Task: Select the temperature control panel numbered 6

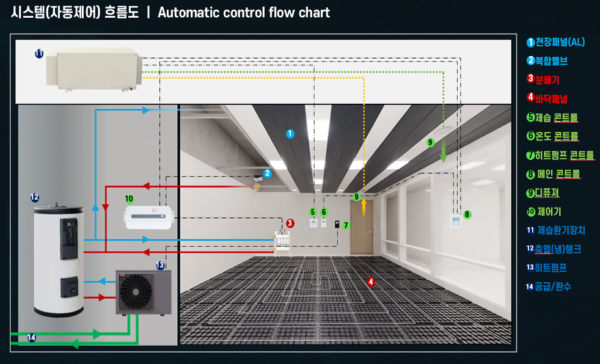Action: pos(324,223)
